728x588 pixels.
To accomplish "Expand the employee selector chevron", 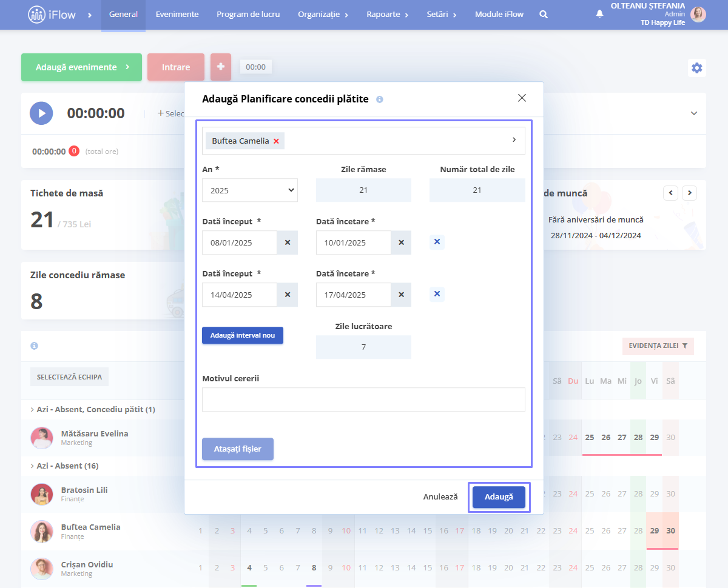I will [514, 140].
